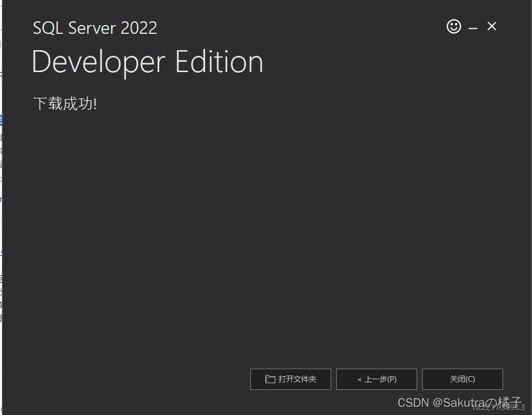Open the download folder via 打开文件夹
Viewport: 532px width, 415px height.
(290, 379)
